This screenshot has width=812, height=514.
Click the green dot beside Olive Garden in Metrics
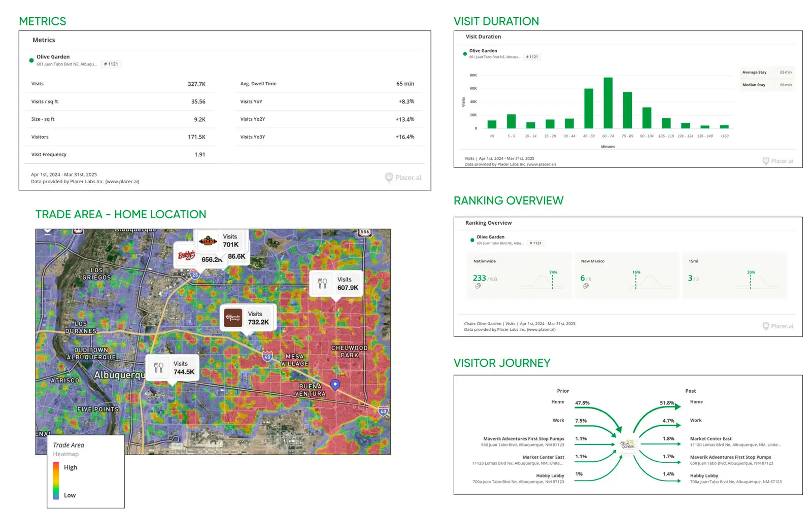tap(31, 60)
